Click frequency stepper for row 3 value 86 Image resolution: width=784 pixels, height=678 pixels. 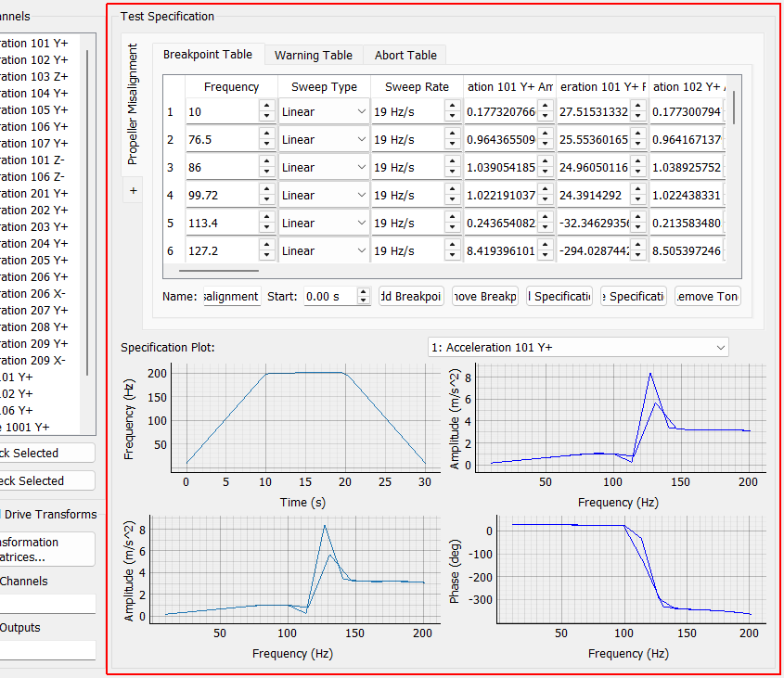267,168
